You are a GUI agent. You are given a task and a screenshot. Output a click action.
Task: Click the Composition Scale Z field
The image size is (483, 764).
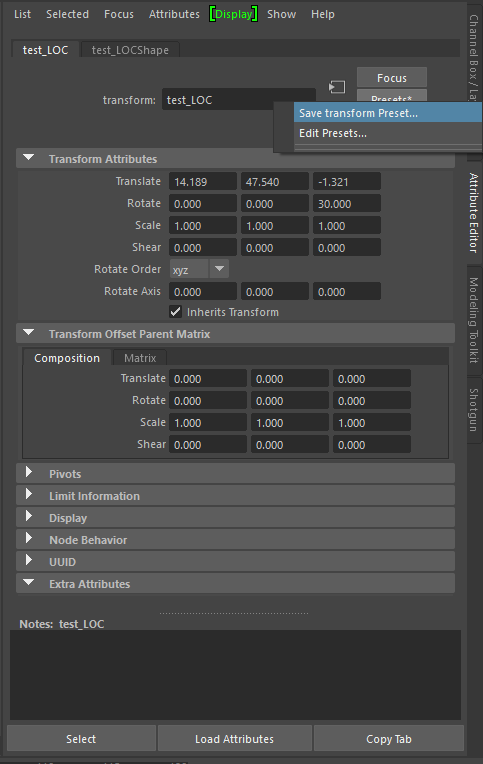click(372, 422)
